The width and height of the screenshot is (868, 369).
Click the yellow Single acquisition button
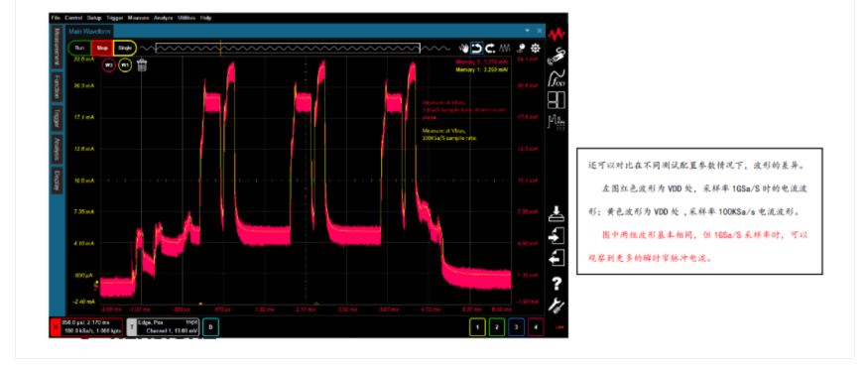coord(125,49)
